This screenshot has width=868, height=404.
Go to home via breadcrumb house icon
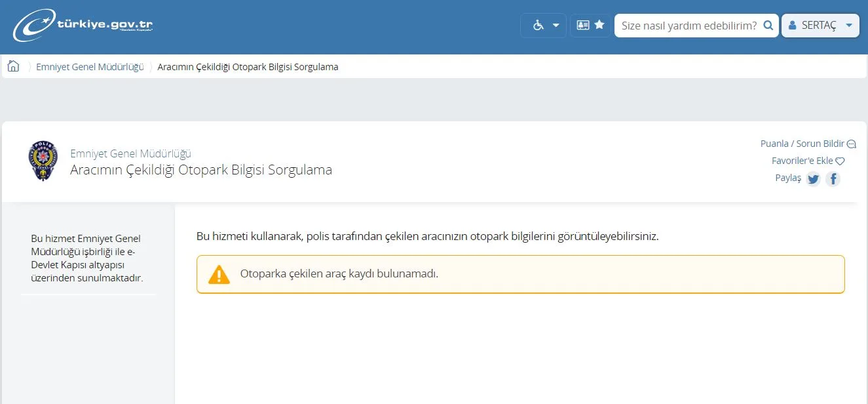13,66
